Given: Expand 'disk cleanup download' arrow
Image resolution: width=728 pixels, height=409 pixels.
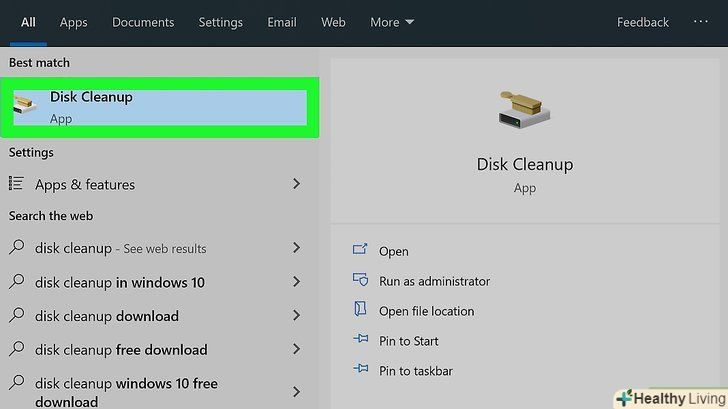Looking at the screenshot, I should [x=296, y=315].
